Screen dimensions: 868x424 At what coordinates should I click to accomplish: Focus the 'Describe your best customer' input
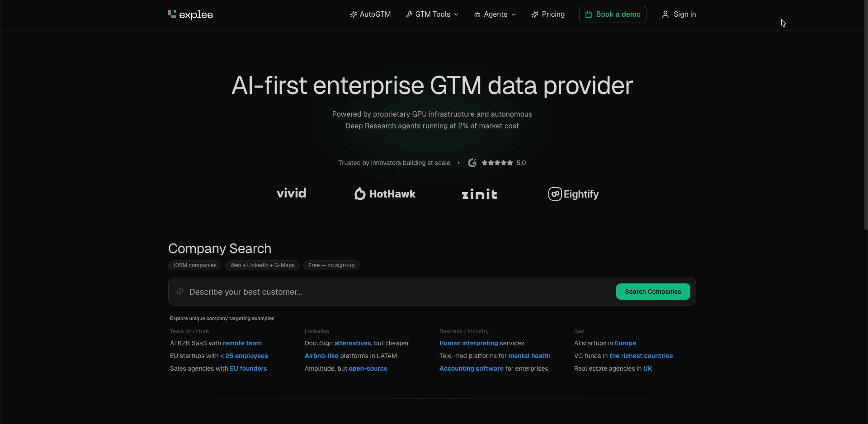click(x=398, y=292)
